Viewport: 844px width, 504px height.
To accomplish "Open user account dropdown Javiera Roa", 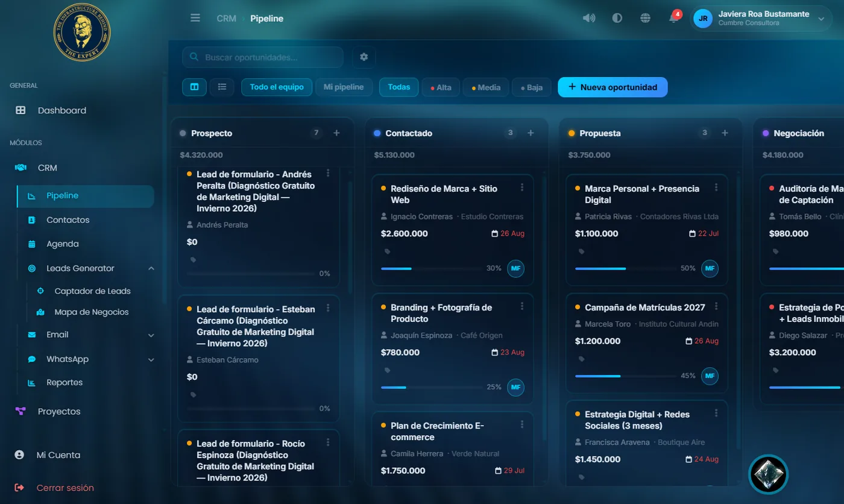I will pos(760,18).
